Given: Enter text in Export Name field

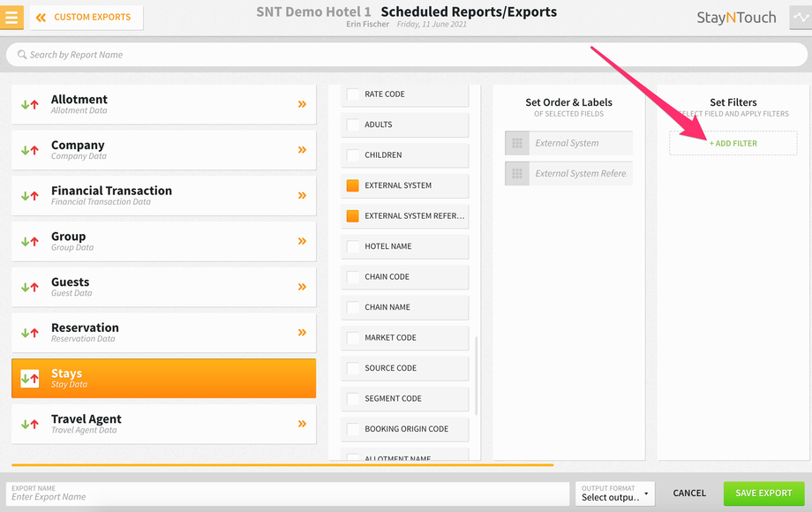Looking at the screenshot, I should [288, 493].
